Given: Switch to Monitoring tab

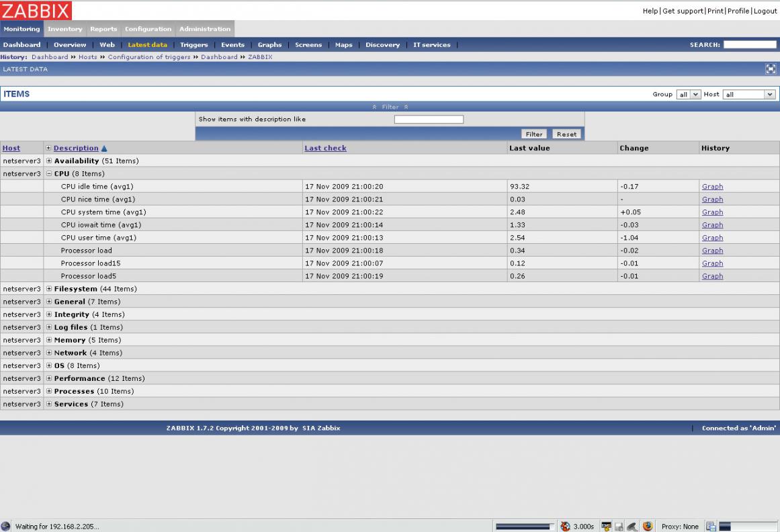Looking at the screenshot, I should 22,29.
